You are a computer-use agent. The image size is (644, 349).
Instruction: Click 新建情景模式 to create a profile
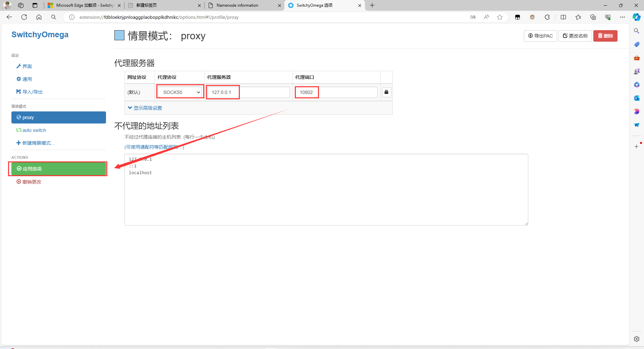click(36, 143)
